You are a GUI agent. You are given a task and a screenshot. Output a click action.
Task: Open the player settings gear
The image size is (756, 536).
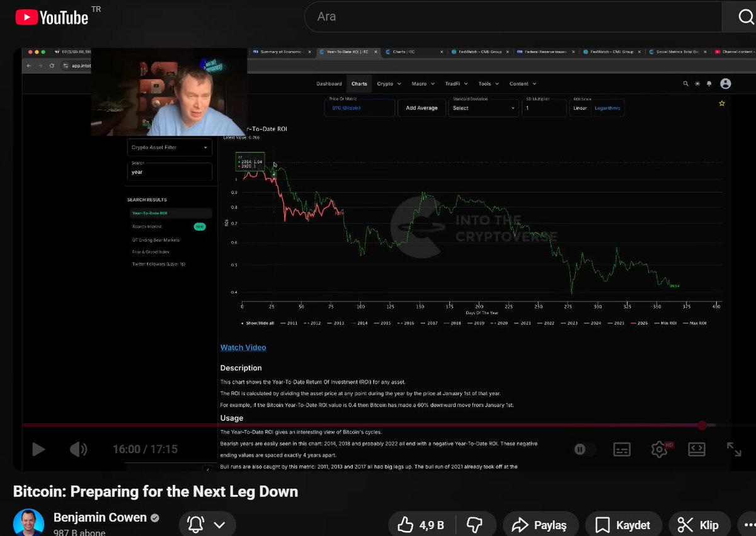[660, 449]
